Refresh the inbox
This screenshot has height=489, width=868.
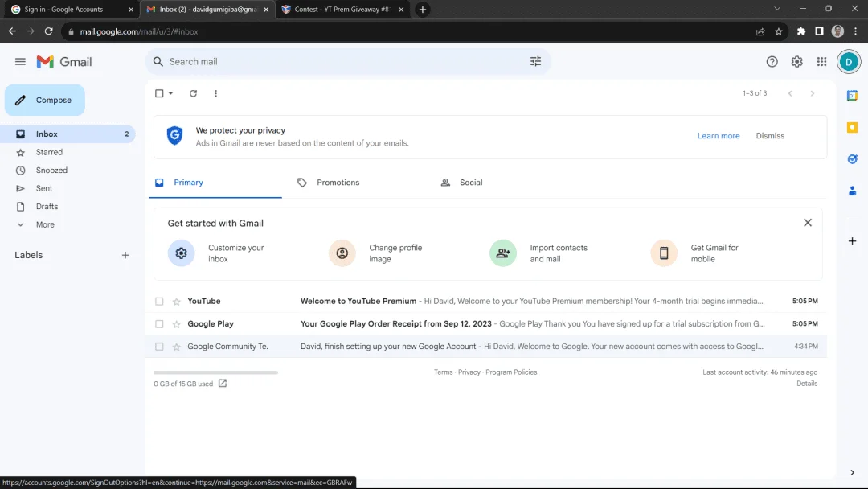[x=193, y=93]
